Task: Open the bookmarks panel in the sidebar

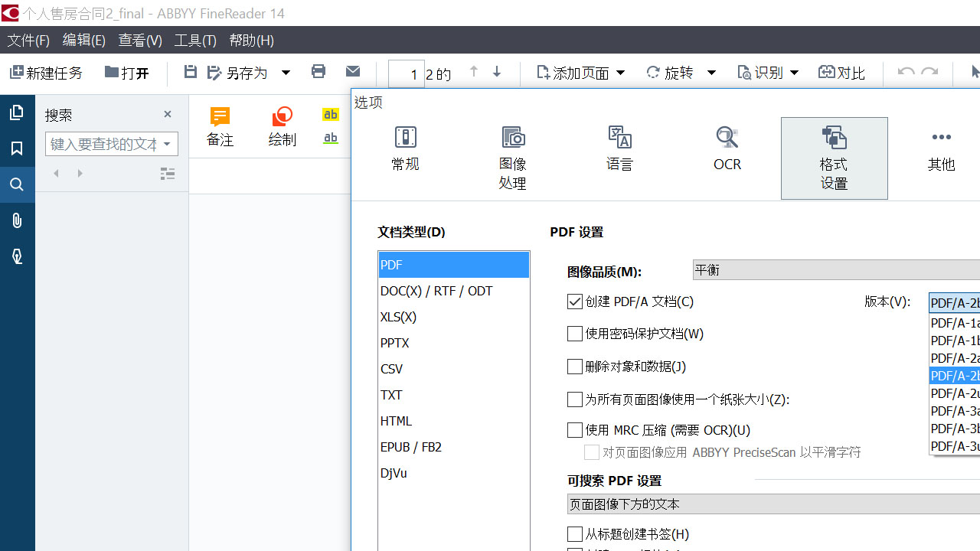Action: tap(17, 148)
